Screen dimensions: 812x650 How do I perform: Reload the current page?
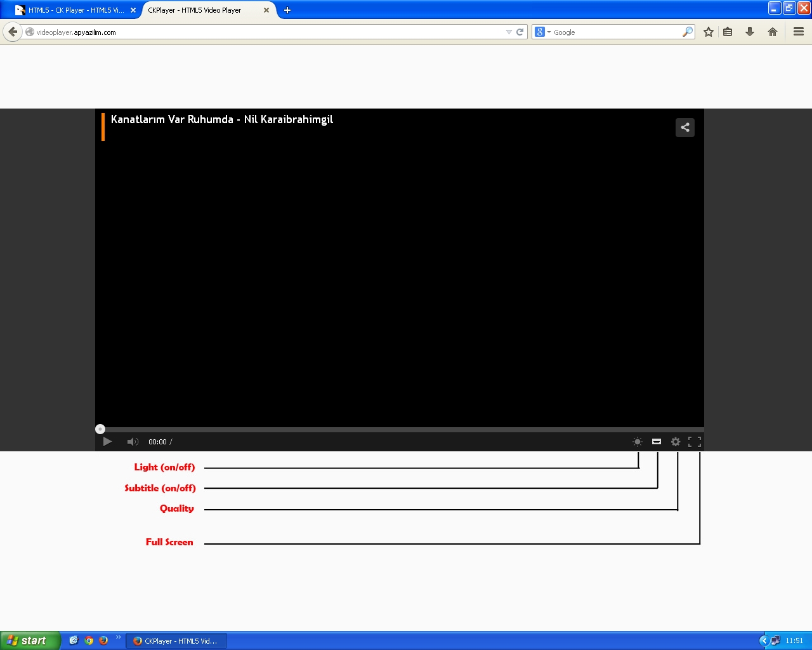coord(520,32)
